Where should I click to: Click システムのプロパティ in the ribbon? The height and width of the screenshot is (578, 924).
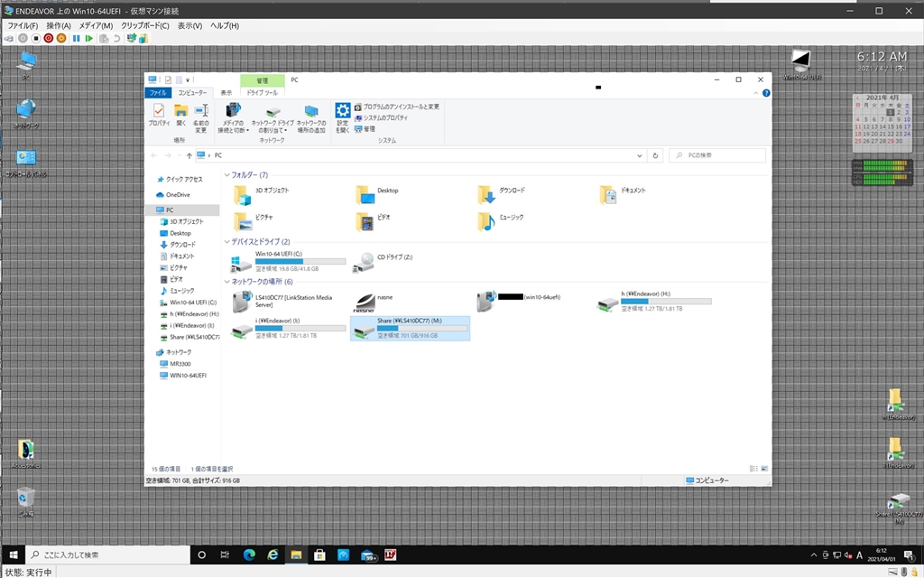pyautogui.click(x=381, y=118)
